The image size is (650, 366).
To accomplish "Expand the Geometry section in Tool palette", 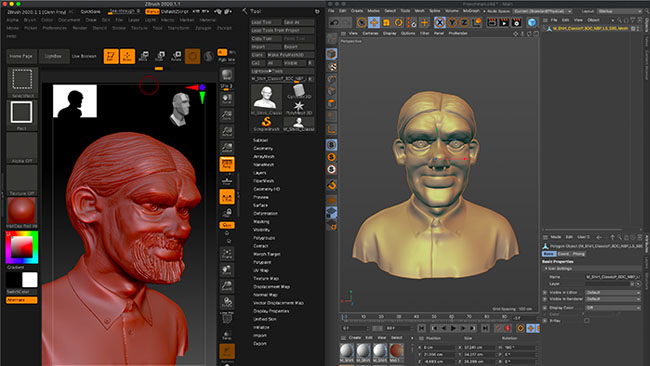I will click(x=263, y=148).
